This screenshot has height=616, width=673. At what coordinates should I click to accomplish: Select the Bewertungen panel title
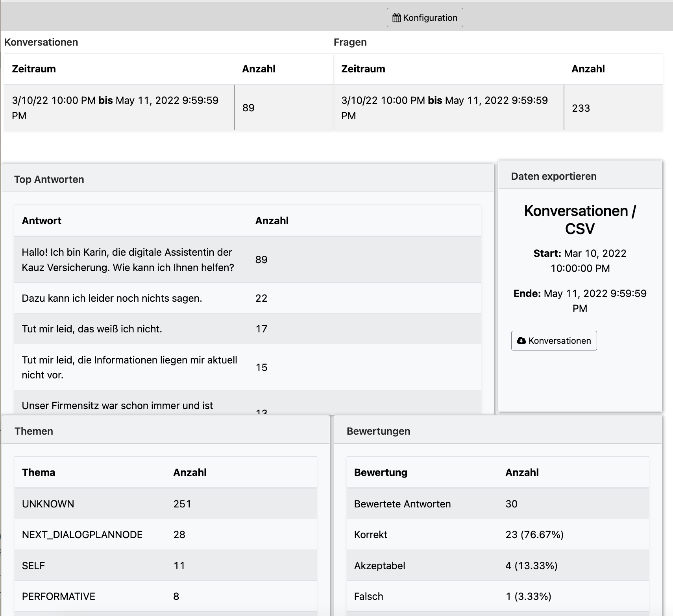pyautogui.click(x=378, y=431)
